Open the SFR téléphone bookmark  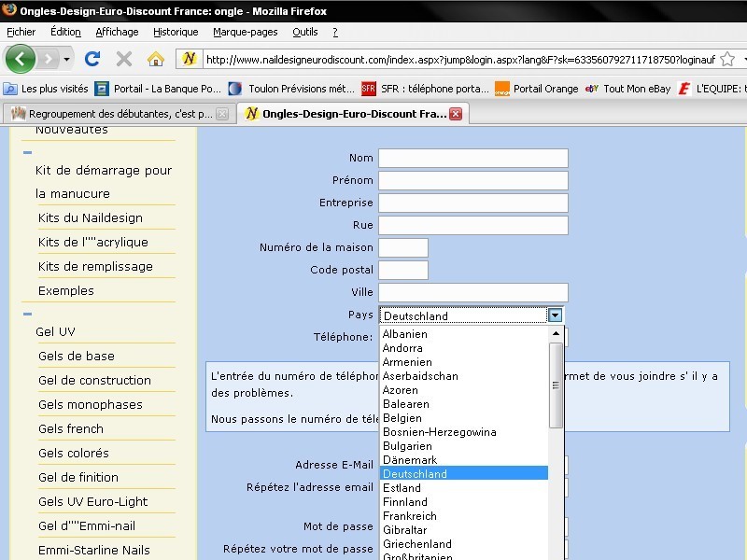427,89
